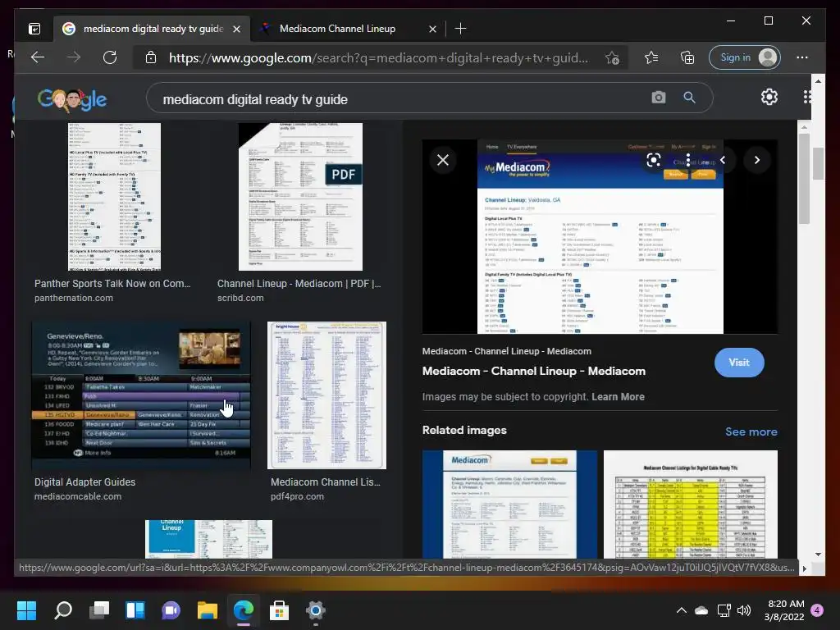Click mediacomcable.com source text
The height and width of the screenshot is (630, 840).
(x=78, y=496)
